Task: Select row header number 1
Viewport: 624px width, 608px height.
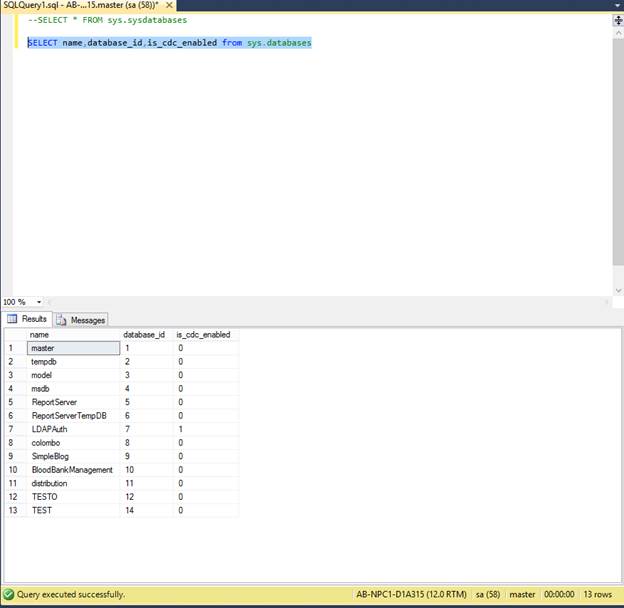Action: [x=16, y=348]
